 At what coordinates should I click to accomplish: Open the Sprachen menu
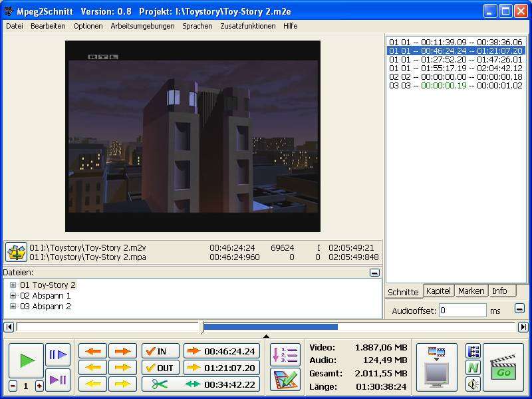(197, 26)
